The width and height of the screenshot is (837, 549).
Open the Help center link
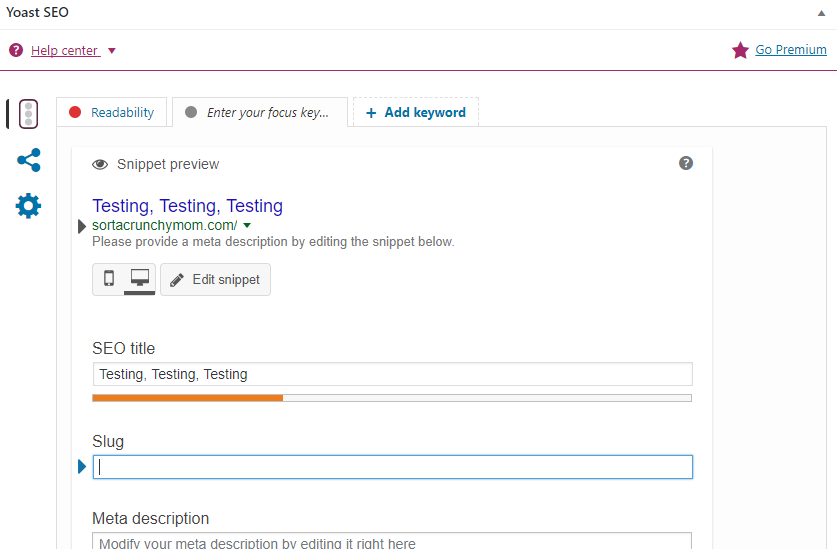65,51
